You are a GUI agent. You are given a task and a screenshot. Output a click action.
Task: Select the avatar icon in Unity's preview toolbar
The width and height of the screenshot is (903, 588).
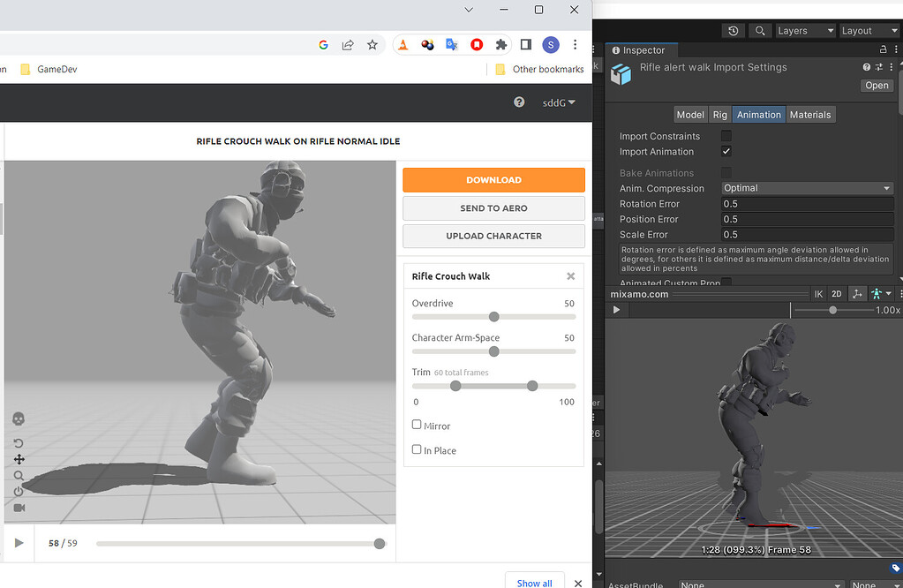tap(877, 293)
